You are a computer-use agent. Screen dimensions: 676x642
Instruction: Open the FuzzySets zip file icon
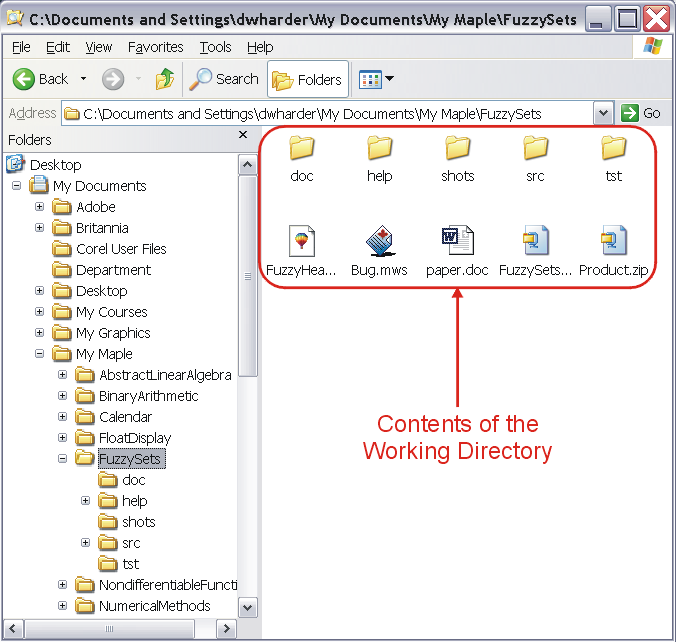pyautogui.click(x=535, y=242)
